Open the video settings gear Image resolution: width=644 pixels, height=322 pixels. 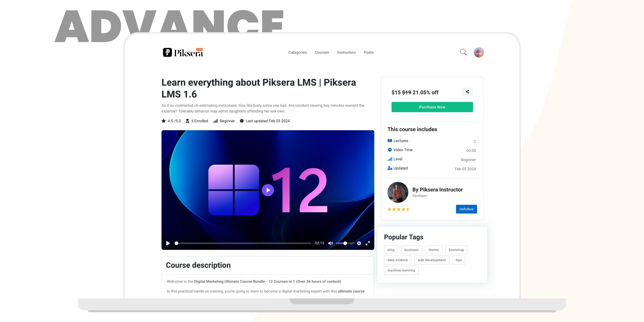[359, 243]
